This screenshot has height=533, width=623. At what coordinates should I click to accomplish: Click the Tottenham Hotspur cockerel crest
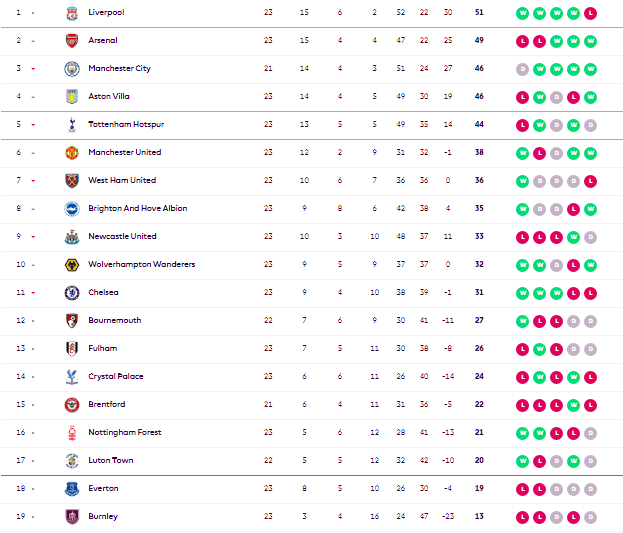point(72,125)
